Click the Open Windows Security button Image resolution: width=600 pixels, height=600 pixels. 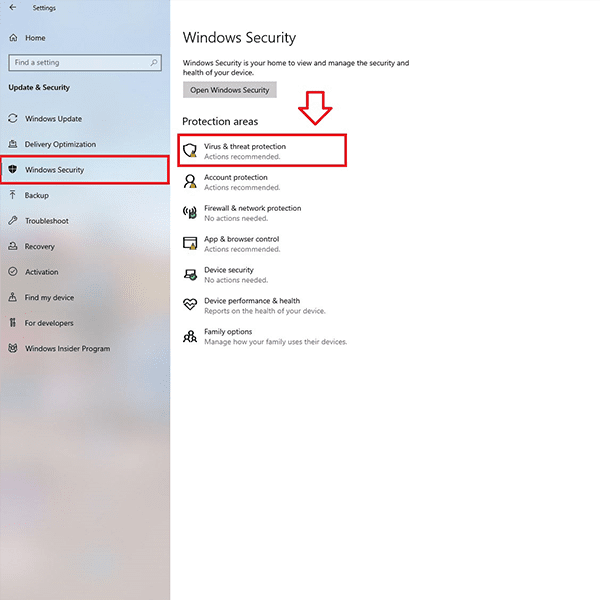[230, 90]
